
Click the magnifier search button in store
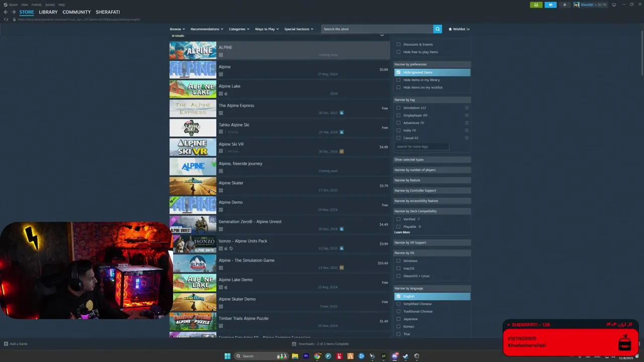(x=438, y=29)
